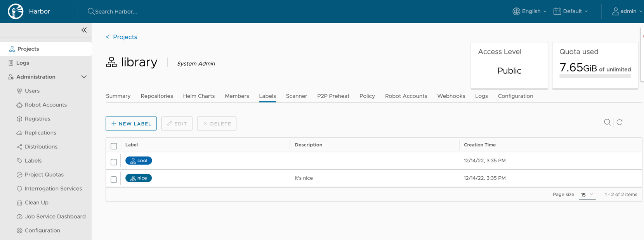
Task: Click the blue 'nice' label tag
Action: coord(139,178)
